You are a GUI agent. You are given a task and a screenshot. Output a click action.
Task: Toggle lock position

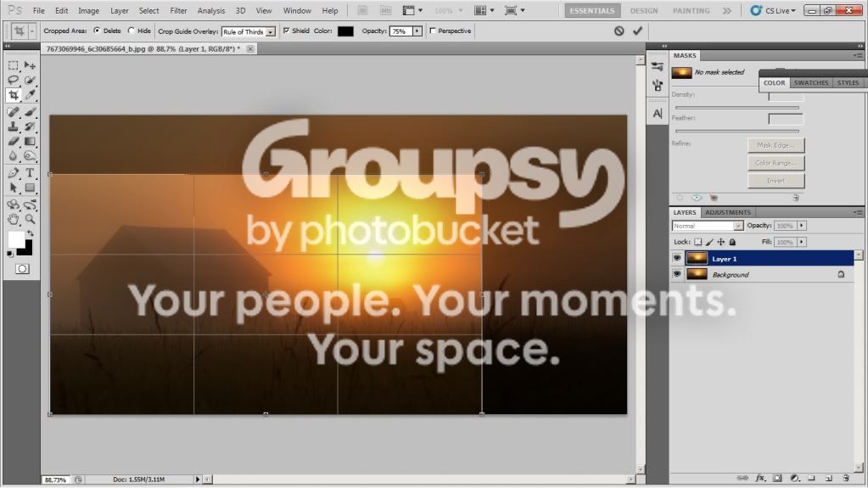pyautogui.click(x=720, y=242)
